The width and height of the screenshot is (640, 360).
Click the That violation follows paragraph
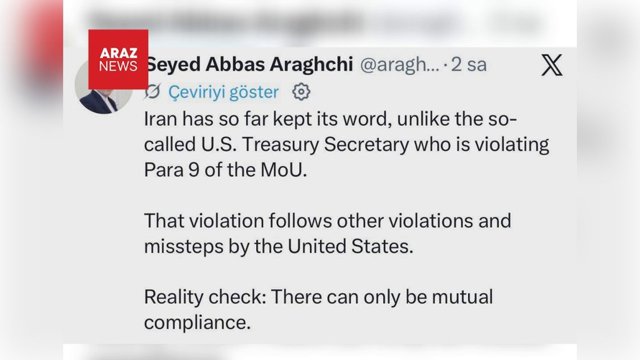click(x=327, y=233)
